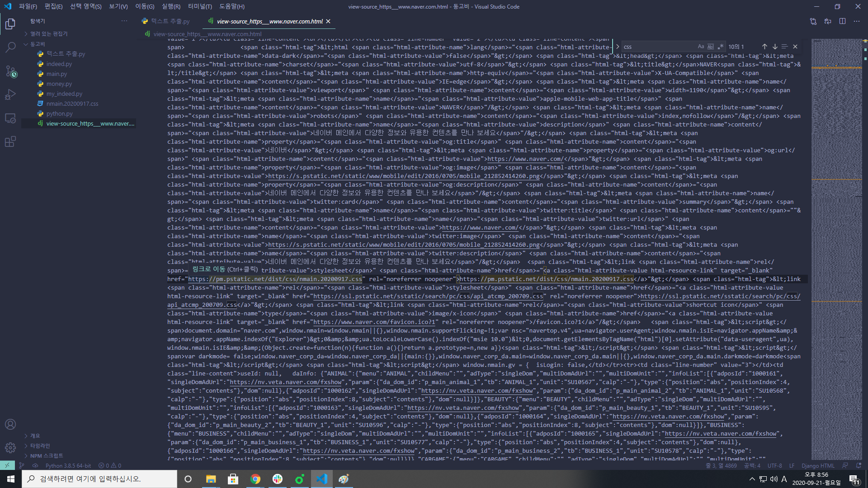Viewport: 868px width, 488px height.
Task: Open the Explorer view in activity bar
Action: [10, 23]
